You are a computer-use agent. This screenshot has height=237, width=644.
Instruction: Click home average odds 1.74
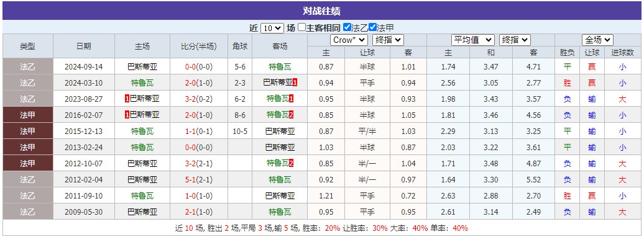pyautogui.click(x=448, y=67)
